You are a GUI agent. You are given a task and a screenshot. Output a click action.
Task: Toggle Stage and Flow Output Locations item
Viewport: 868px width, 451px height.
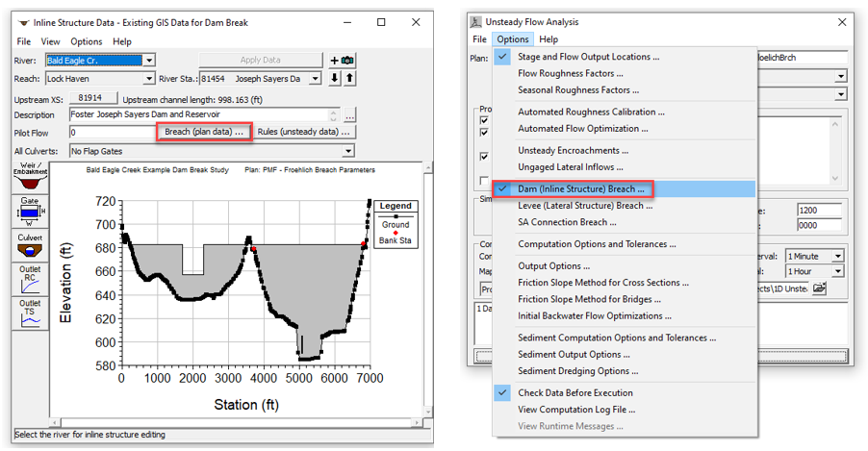(x=588, y=57)
